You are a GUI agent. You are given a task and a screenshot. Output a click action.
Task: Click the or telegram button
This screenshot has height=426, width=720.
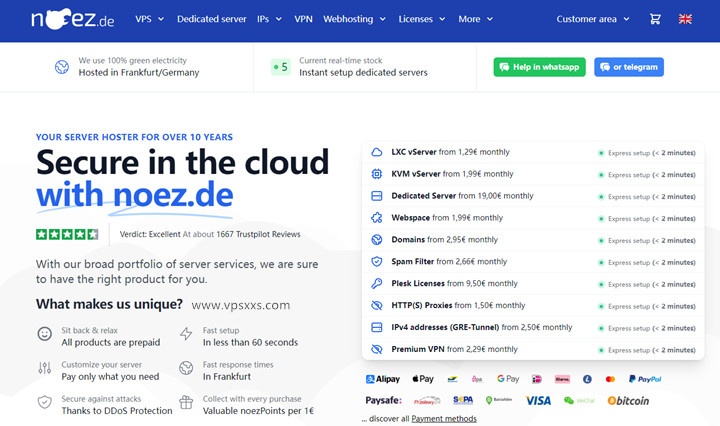pyautogui.click(x=629, y=67)
